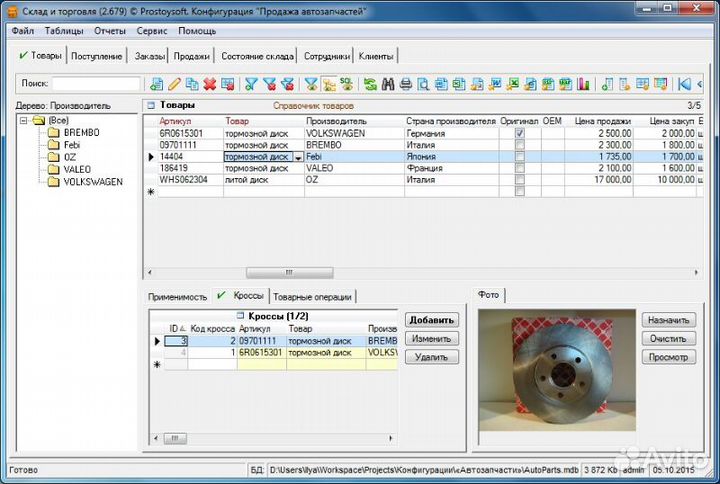Click the pencil edit record toolbar icon

click(174, 84)
